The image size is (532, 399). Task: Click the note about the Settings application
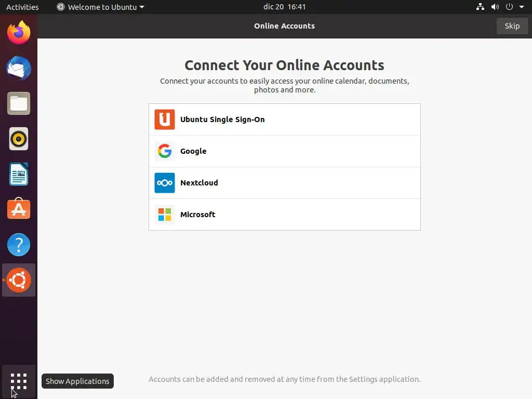pyautogui.click(x=284, y=379)
